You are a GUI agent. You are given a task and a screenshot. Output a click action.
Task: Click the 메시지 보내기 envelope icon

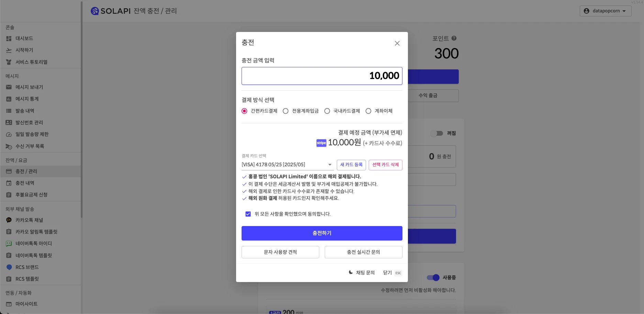point(9,87)
